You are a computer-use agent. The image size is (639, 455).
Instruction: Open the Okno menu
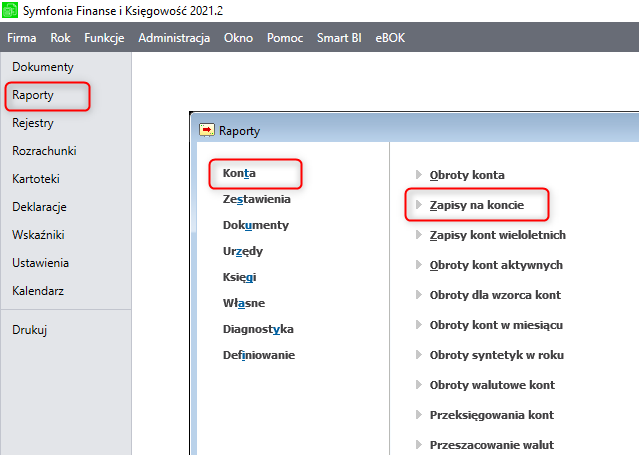click(238, 38)
